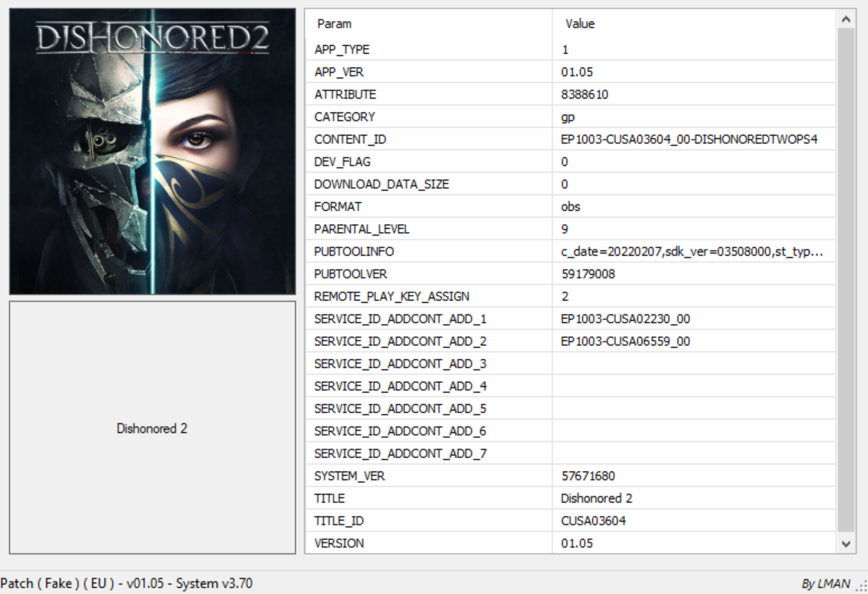Click the By LMAN credit text

pyautogui.click(x=825, y=584)
